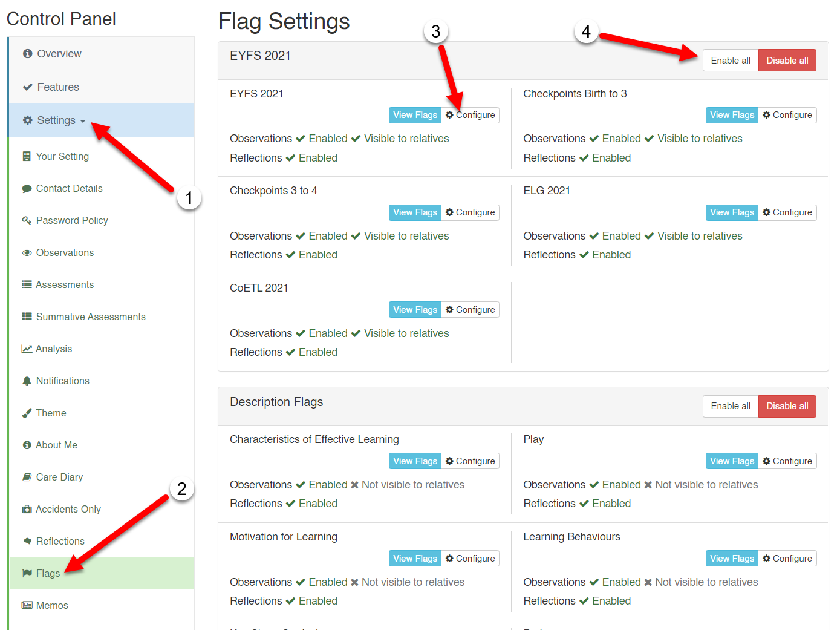This screenshot has width=840, height=630.
Task: Click the Observations eye icon in sidebar
Action: tap(27, 253)
